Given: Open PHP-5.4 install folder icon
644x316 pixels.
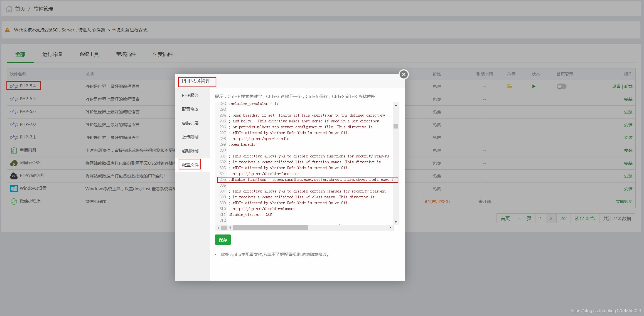Looking at the screenshot, I should click(x=510, y=86).
